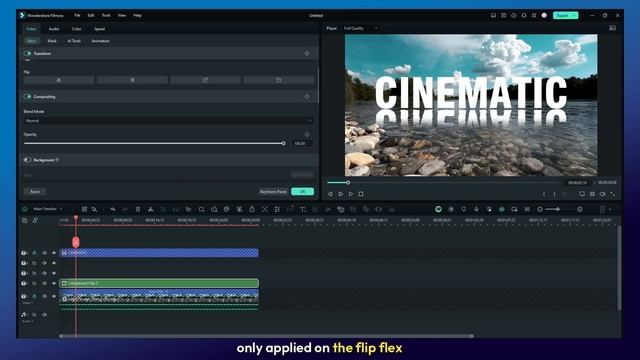Add keyframe for Opacity

[307, 134]
